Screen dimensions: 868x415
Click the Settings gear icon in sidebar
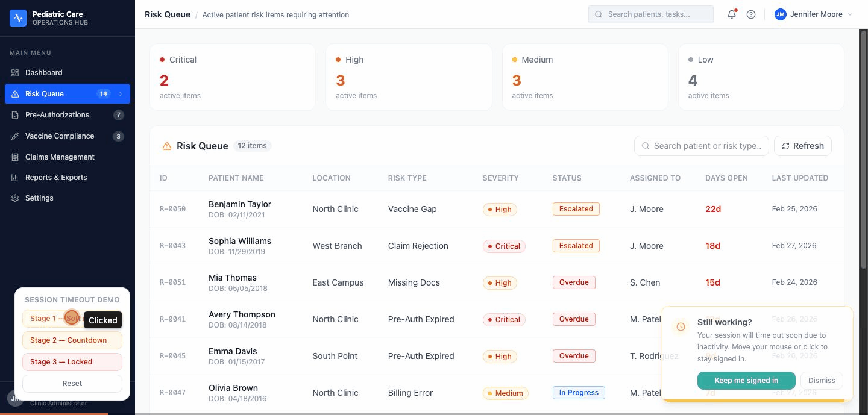click(x=15, y=198)
